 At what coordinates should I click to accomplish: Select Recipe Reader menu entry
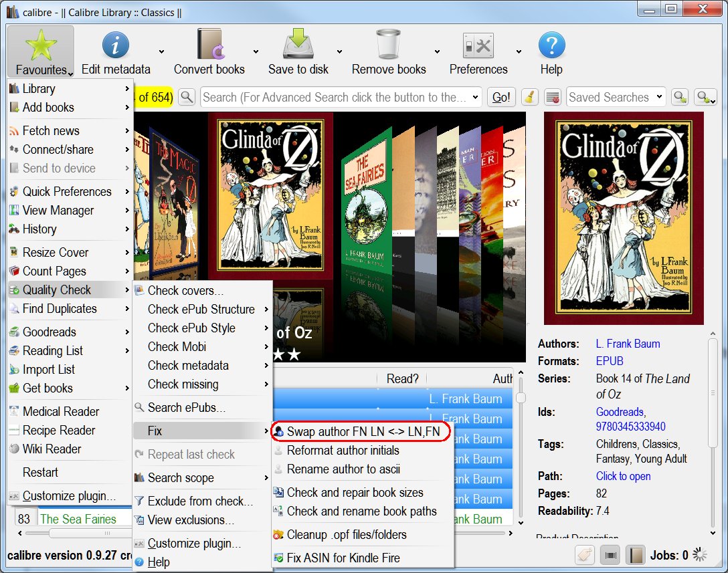point(70,430)
